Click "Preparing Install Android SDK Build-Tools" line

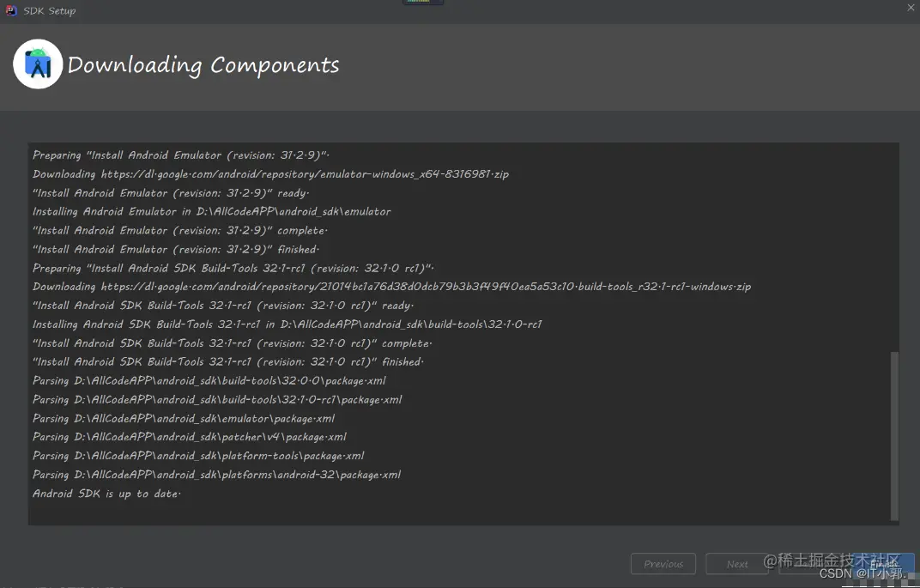pyautogui.click(x=233, y=268)
